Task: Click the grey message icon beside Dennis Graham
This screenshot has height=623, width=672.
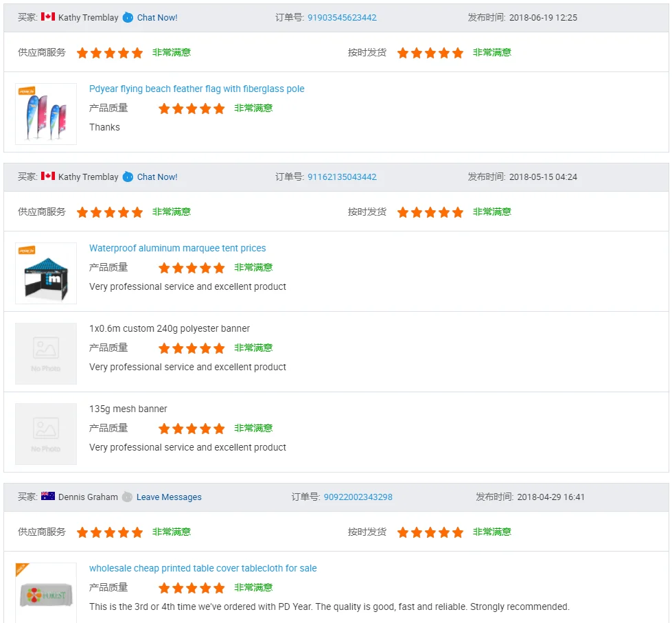Action: click(x=127, y=497)
